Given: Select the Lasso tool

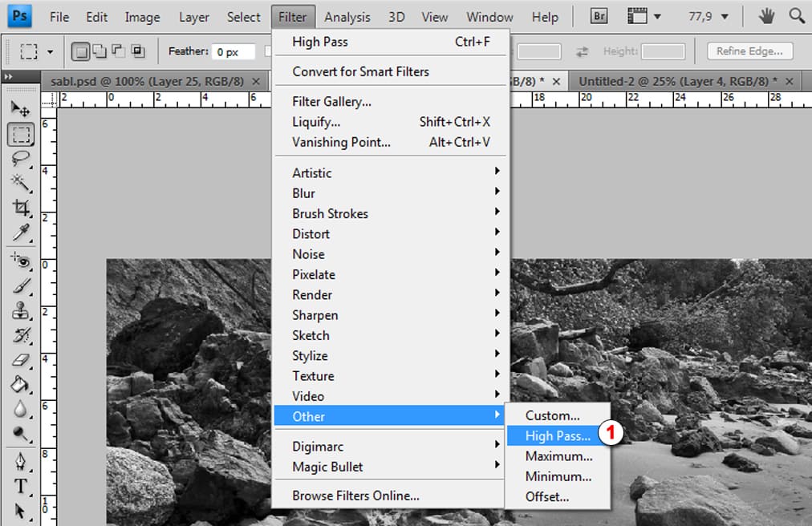Looking at the screenshot, I should tap(20, 158).
